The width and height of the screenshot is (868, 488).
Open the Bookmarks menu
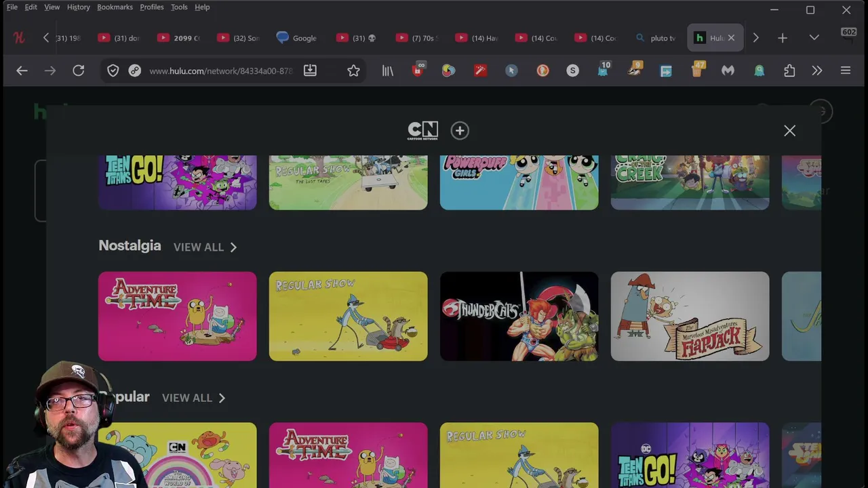(115, 7)
